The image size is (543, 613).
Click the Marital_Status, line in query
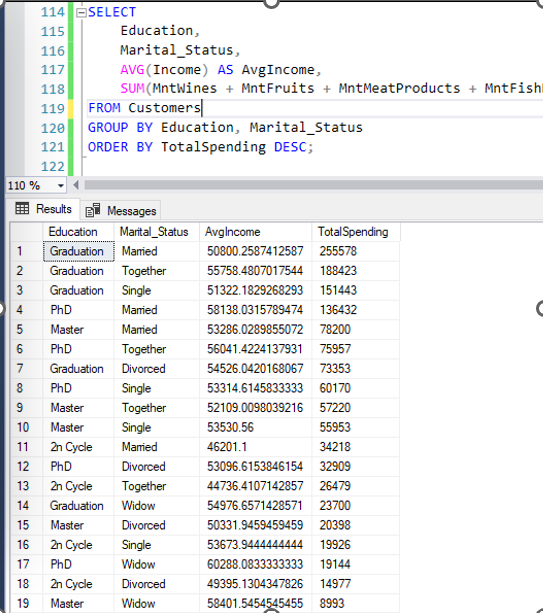[x=180, y=50]
